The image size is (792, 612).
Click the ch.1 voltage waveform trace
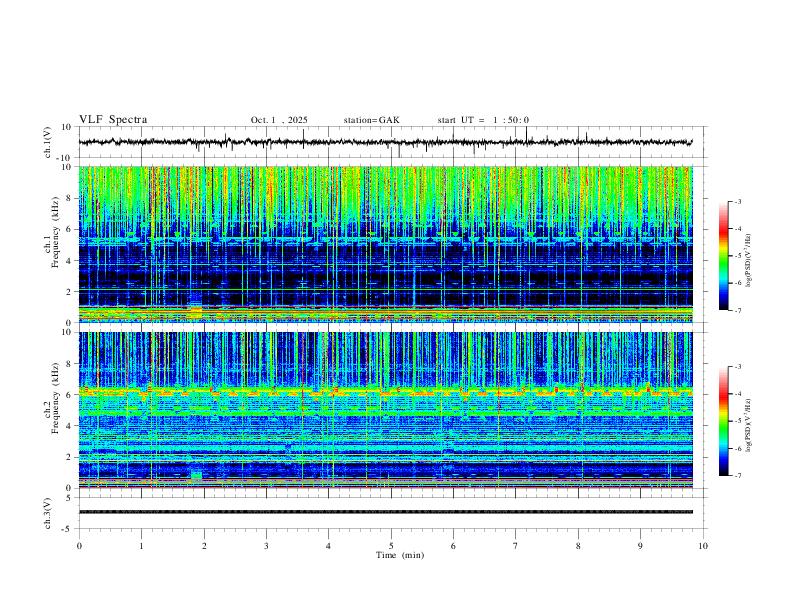click(x=385, y=142)
